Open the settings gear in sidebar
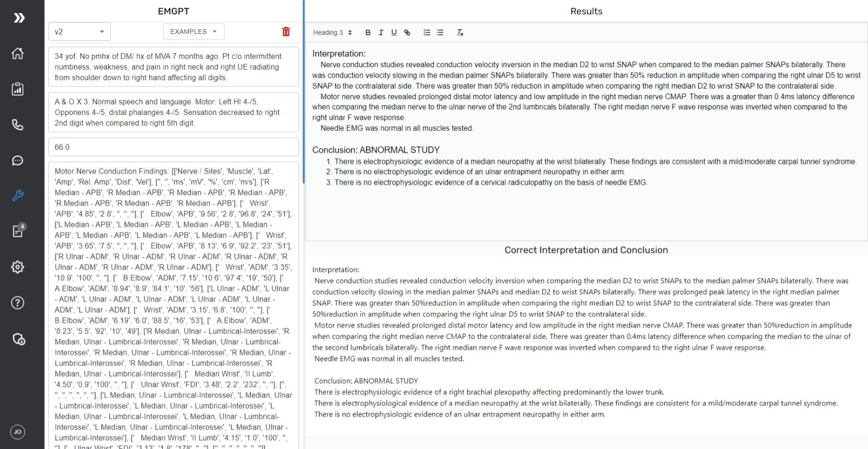This screenshot has height=449, width=868. click(18, 267)
